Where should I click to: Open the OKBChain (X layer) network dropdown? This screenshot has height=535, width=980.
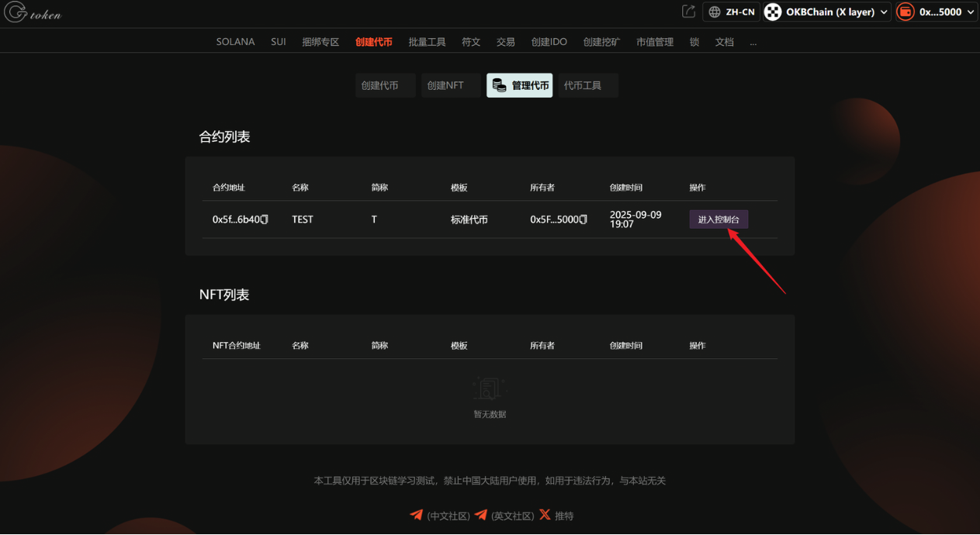[826, 12]
